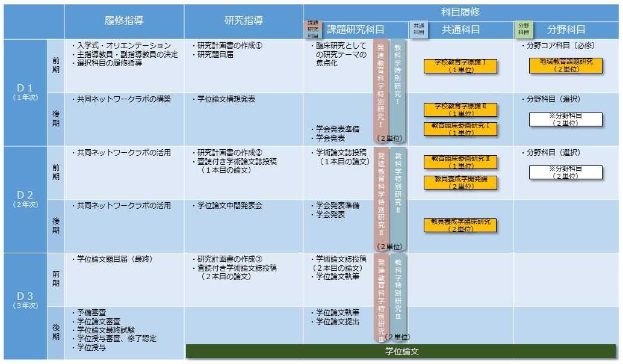Viewport: 623px width, 364px height.
Task: Select the D2 (2年次) row header
Action: 25,199
